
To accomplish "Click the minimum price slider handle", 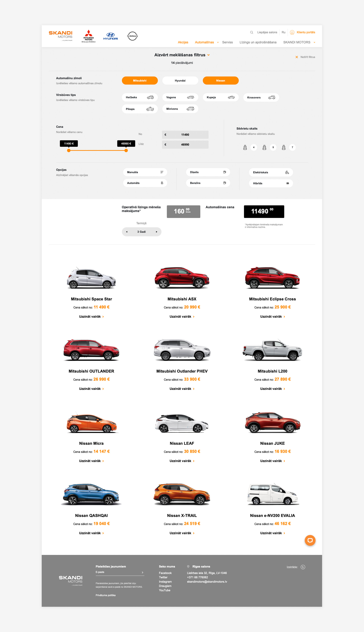I will 69,150.
